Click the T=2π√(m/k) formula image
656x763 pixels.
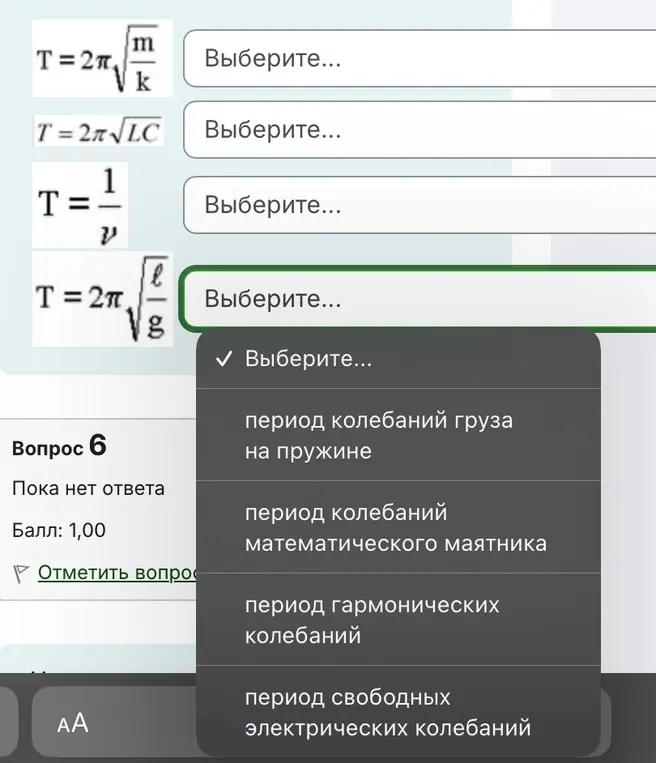point(103,58)
